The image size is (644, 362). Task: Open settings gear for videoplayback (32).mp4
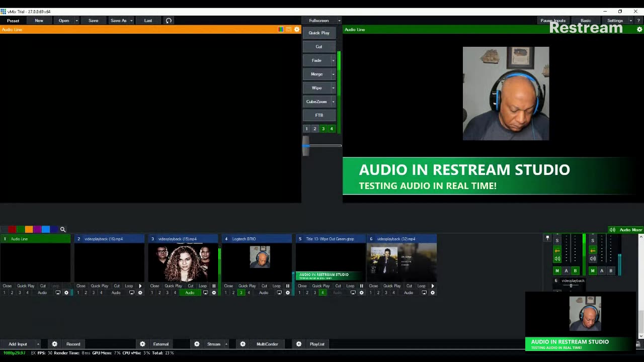pos(432,293)
